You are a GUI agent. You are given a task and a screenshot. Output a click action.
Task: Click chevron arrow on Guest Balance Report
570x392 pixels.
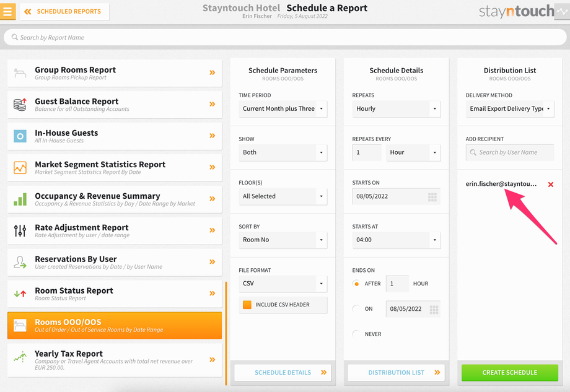[x=213, y=104]
